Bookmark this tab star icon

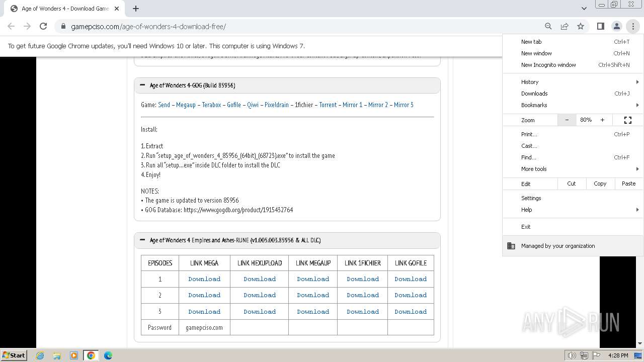(x=581, y=26)
